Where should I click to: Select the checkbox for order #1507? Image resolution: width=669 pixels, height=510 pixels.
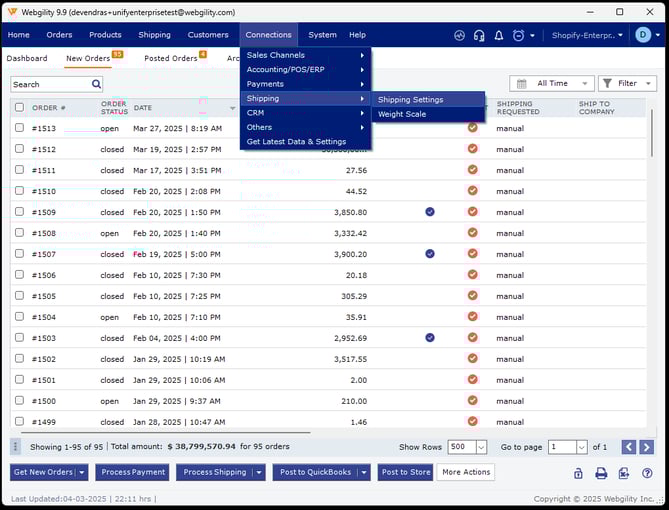tap(19, 254)
